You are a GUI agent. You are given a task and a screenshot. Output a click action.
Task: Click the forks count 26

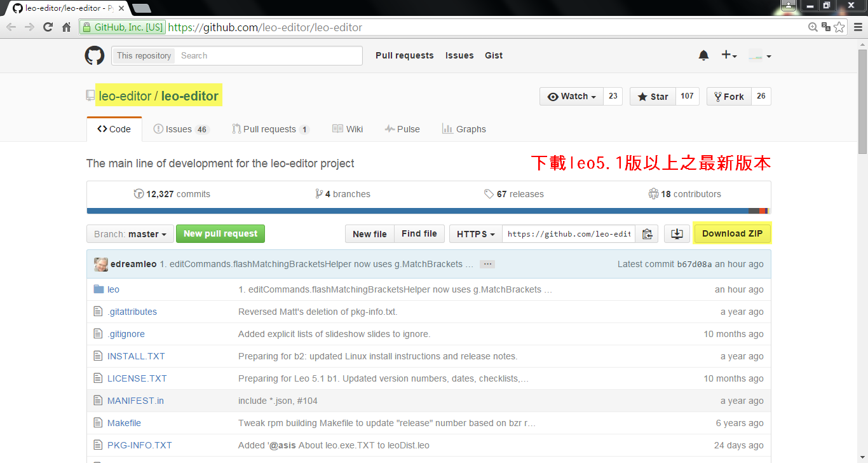[x=761, y=96]
